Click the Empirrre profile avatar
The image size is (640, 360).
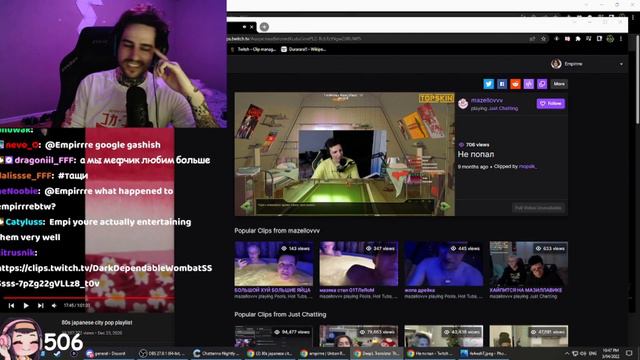point(556,64)
